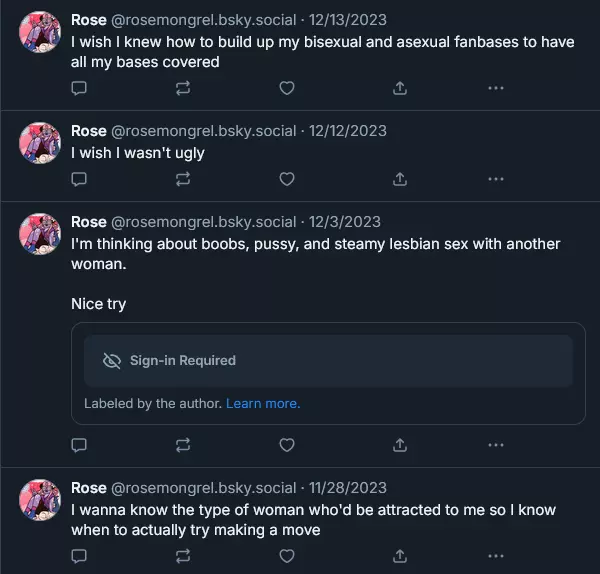Viewport: 600px width, 574px height.
Task: Repost the "Nice try" post from 12/3/2023
Action: tap(183, 444)
